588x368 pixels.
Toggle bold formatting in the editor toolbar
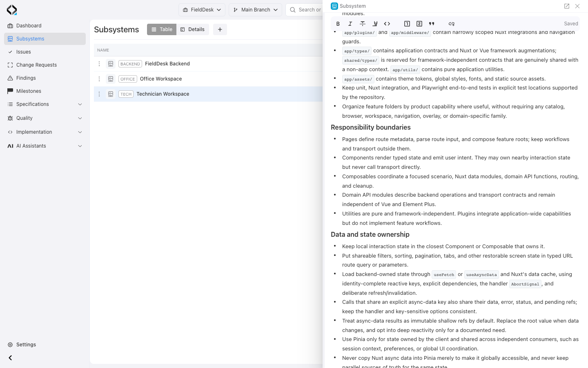(338, 24)
